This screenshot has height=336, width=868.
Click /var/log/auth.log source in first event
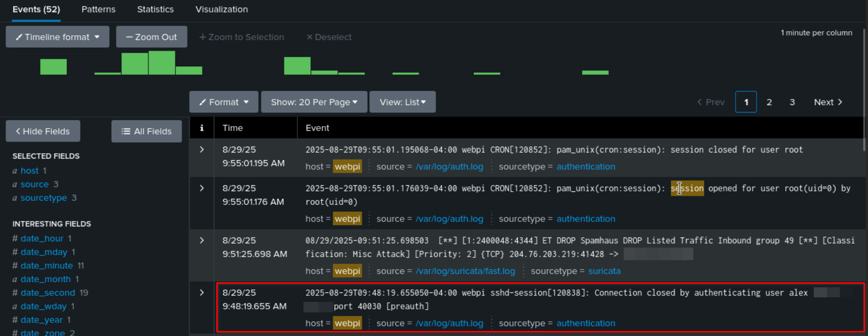point(450,167)
